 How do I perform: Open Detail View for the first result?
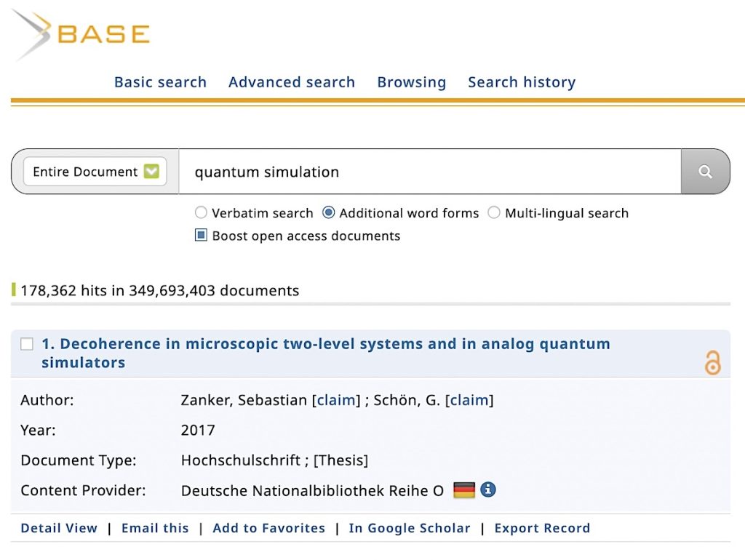[58, 528]
